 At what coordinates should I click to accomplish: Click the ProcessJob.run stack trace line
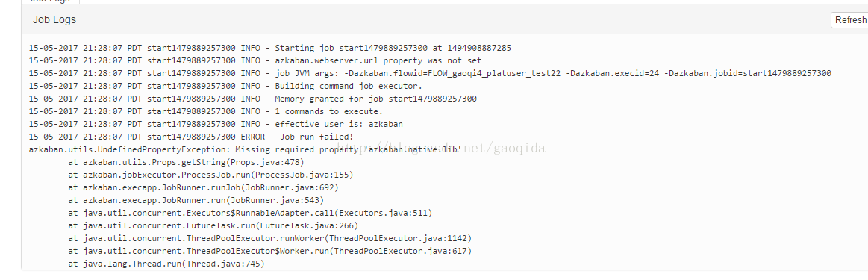pos(211,175)
